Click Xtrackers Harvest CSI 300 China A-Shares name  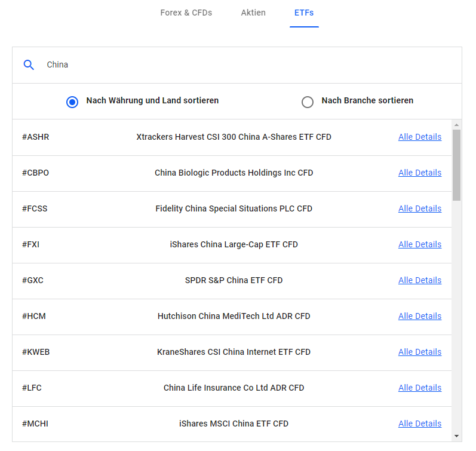234,137
